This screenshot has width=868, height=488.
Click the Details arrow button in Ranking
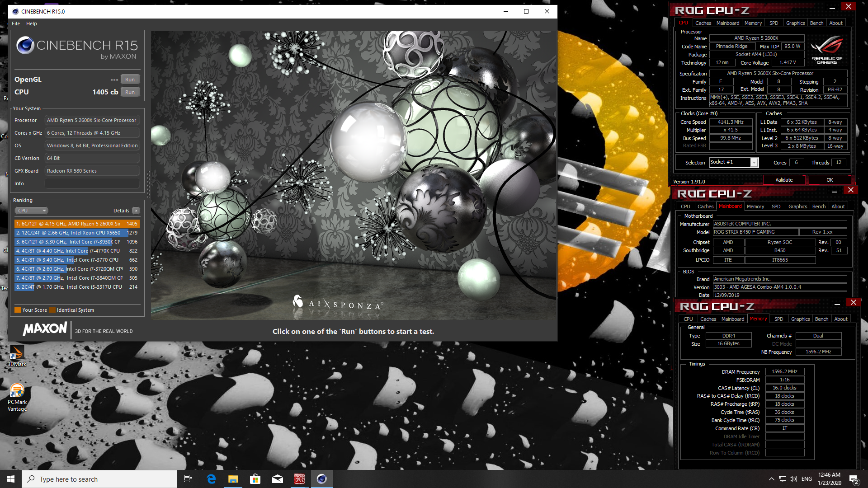tap(136, 211)
